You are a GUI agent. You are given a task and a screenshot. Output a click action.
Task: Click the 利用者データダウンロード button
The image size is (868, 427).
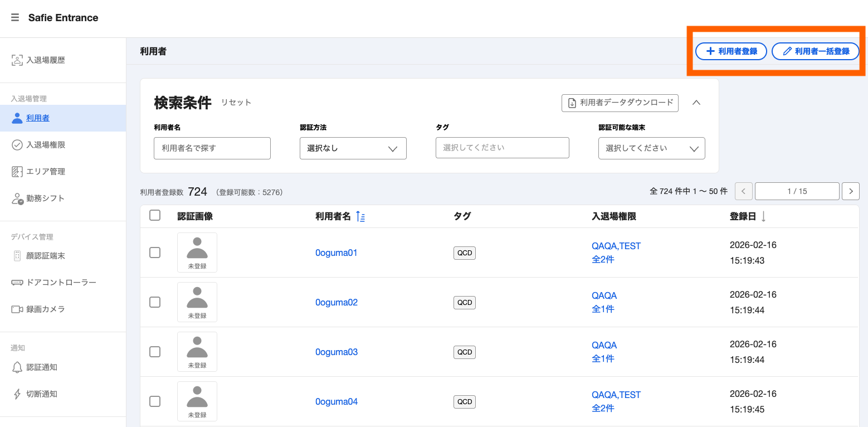[620, 103]
